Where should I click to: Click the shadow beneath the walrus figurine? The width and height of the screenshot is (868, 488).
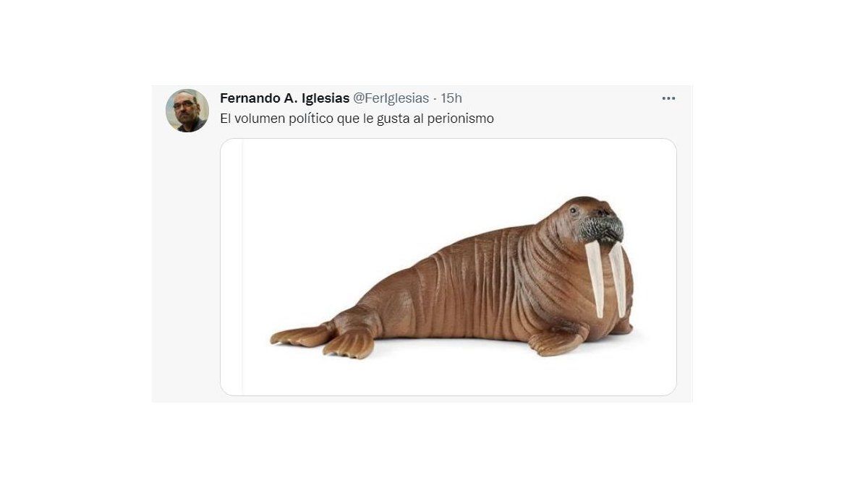[463, 349]
